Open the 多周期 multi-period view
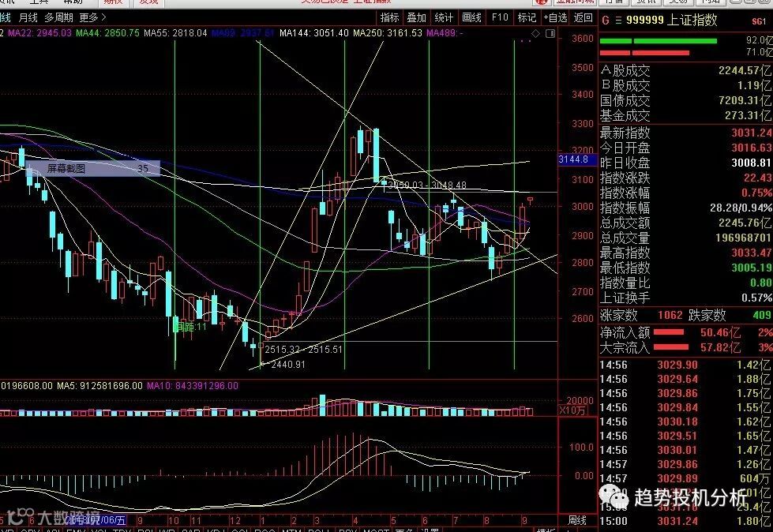 [x=58, y=17]
